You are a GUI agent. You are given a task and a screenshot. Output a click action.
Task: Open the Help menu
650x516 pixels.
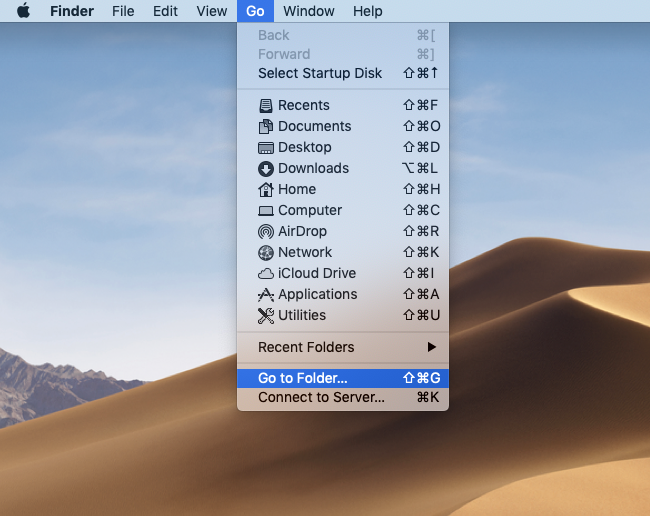click(368, 11)
